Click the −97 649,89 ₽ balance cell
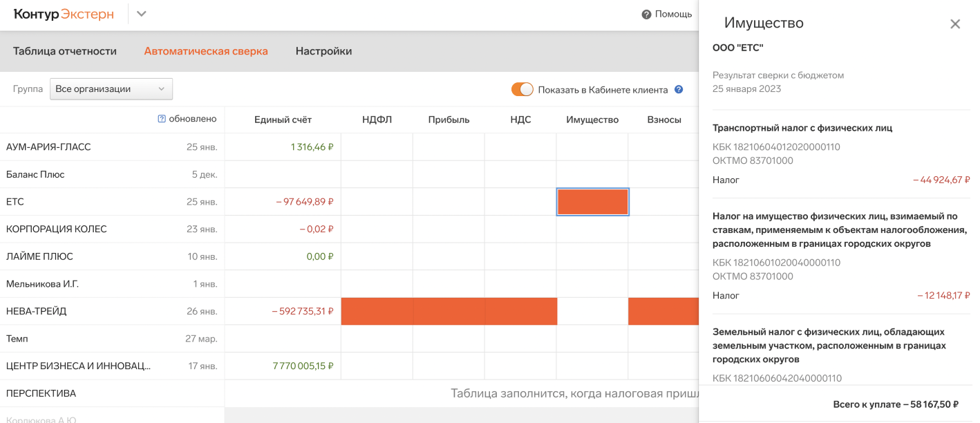The width and height of the screenshot is (980, 423). pos(283,202)
